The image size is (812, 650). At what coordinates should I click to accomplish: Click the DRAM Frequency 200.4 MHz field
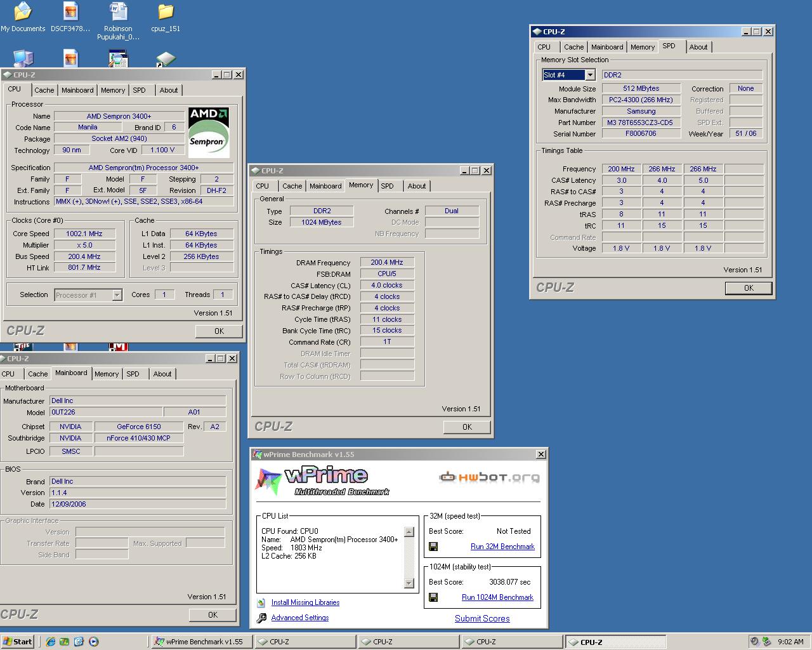click(387, 262)
